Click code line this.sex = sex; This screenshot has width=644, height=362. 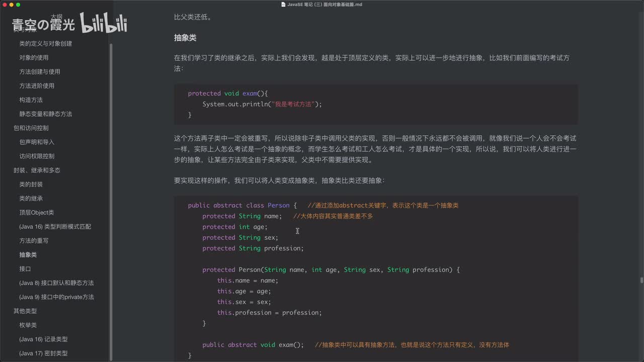[244, 302]
